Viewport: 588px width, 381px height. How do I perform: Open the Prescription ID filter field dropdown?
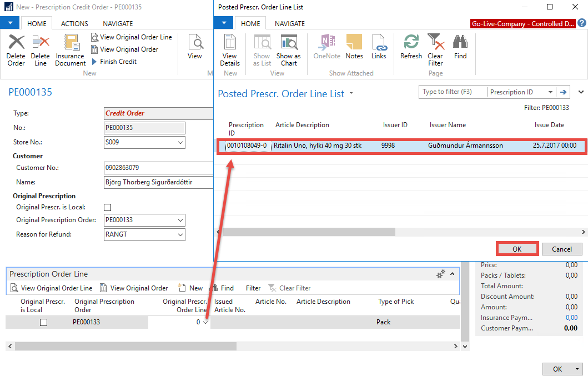(550, 92)
